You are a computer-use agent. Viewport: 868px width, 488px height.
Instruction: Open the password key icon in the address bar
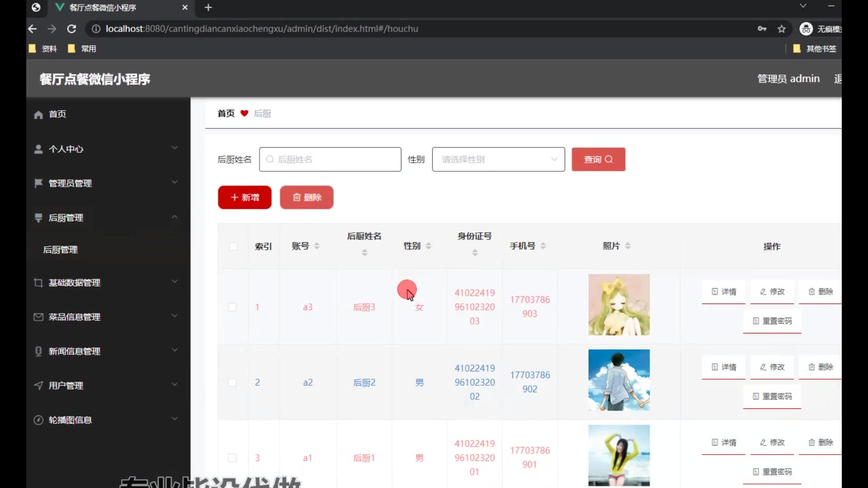tap(762, 29)
